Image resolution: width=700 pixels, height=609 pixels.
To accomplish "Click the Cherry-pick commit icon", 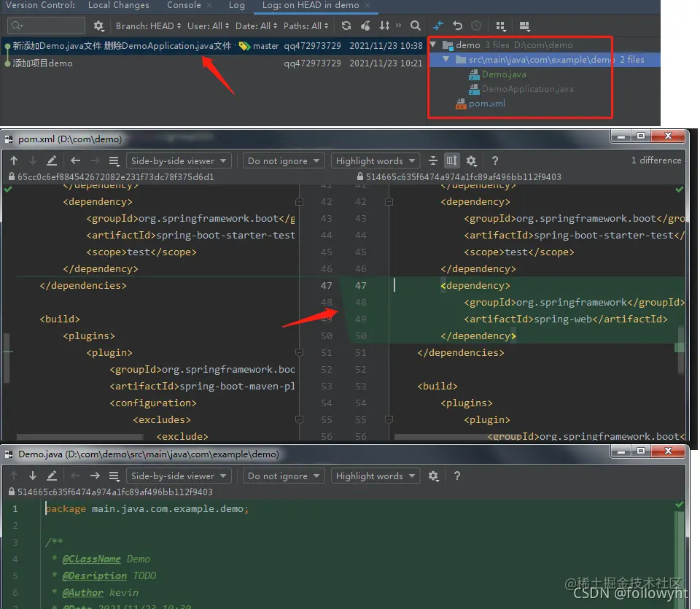I will tap(365, 26).
